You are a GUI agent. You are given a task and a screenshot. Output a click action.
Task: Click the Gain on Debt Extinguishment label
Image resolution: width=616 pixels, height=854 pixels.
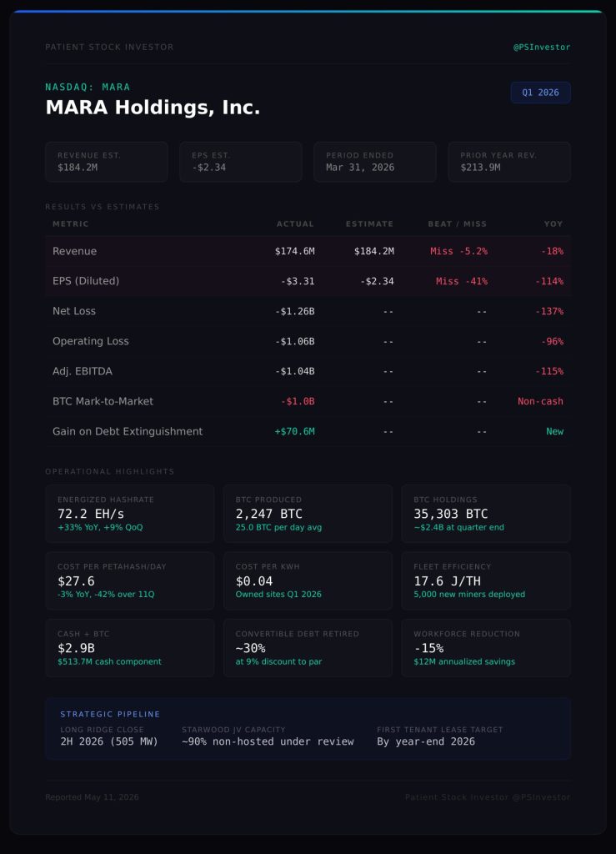pos(128,431)
